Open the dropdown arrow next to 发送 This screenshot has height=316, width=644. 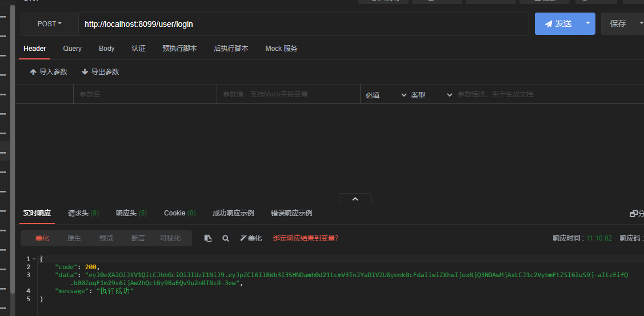point(588,24)
